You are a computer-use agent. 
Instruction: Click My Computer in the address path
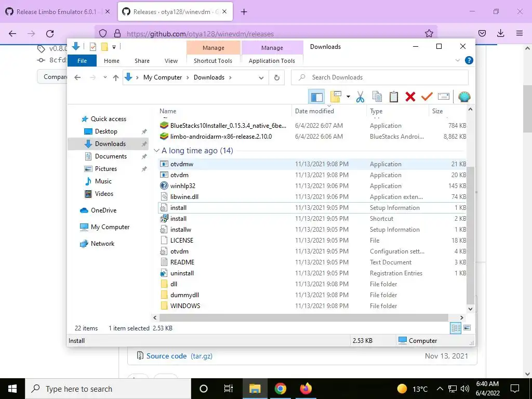coord(163,77)
